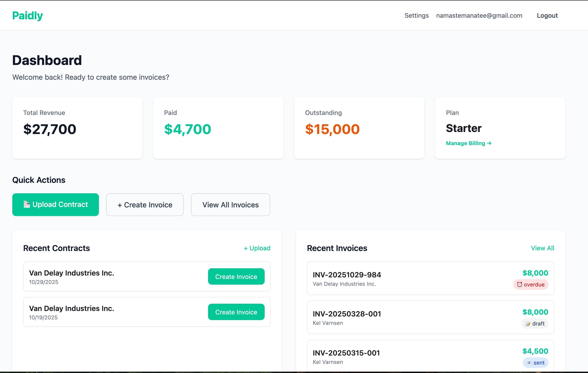588x373 pixels.
Task: Open Manage Billing
Action: coord(468,143)
